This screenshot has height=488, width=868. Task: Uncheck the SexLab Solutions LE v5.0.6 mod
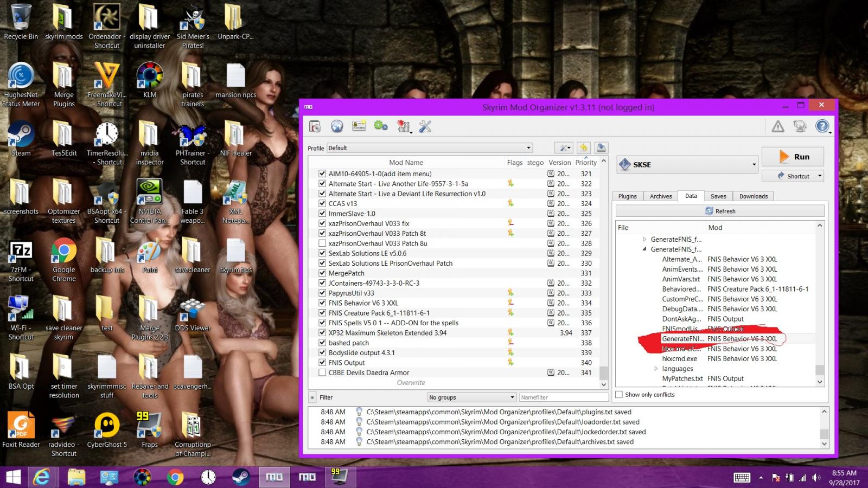322,253
